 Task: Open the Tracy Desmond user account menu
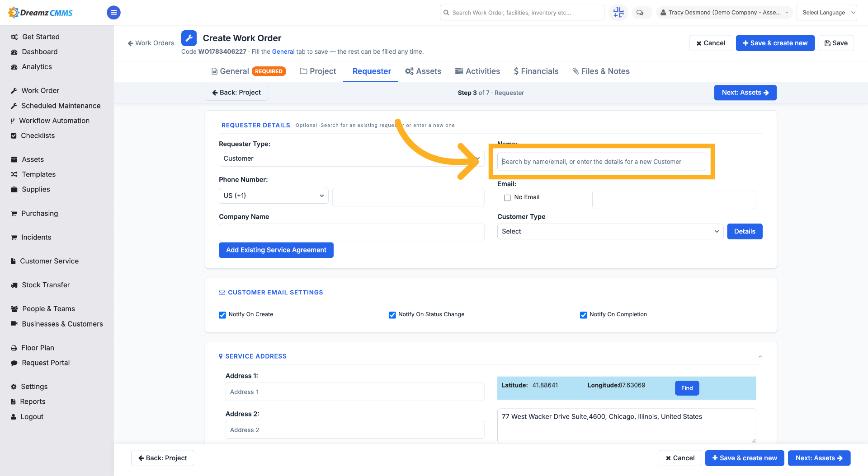click(x=724, y=13)
